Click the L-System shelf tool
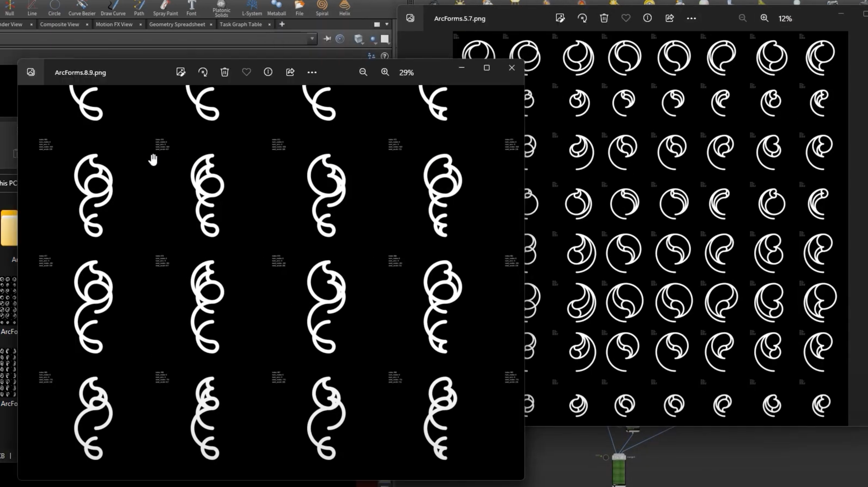This screenshot has width=868, height=487. point(252,8)
